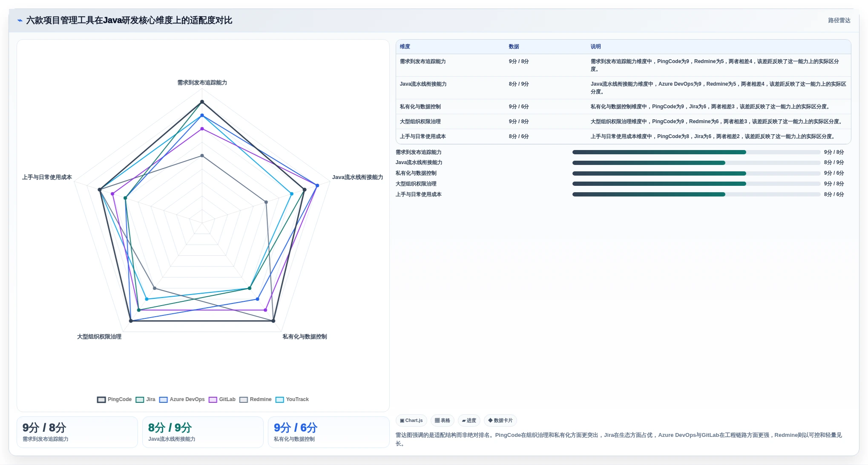
Task: Click the 数据 column header
Action: tap(514, 46)
